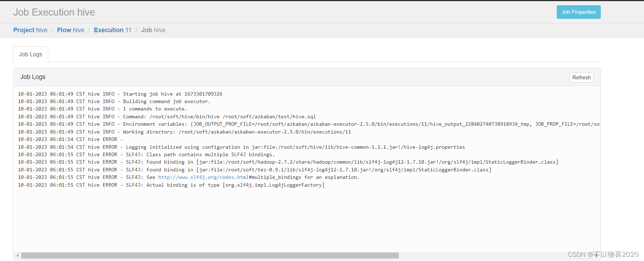The image size is (644, 261).
Task: Click the tez-0.9.1 'Found binding' log line
Action: pyautogui.click(x=255, y=170)
